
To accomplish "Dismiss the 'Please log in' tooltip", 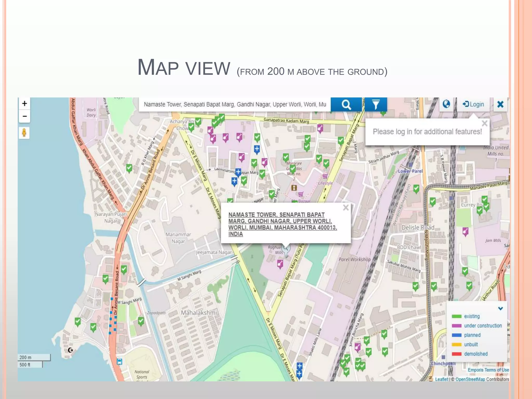I will [x=484, y=123].
